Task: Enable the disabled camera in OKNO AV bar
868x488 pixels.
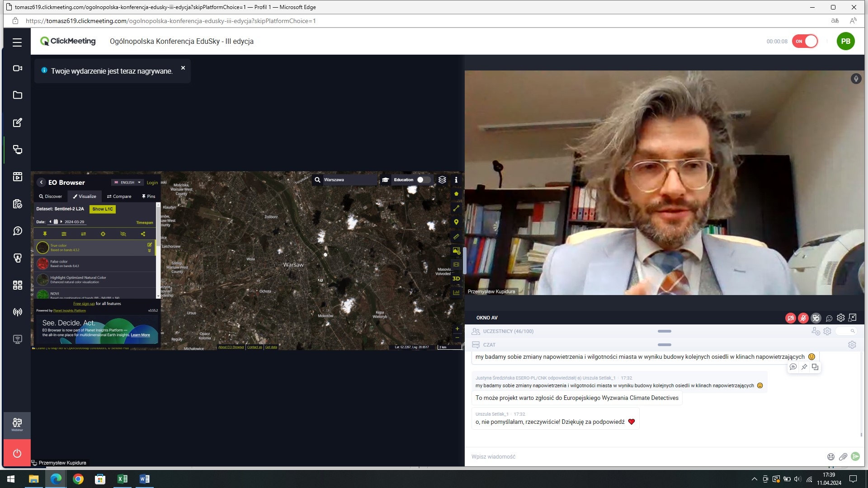Action: tap(790, 318)
